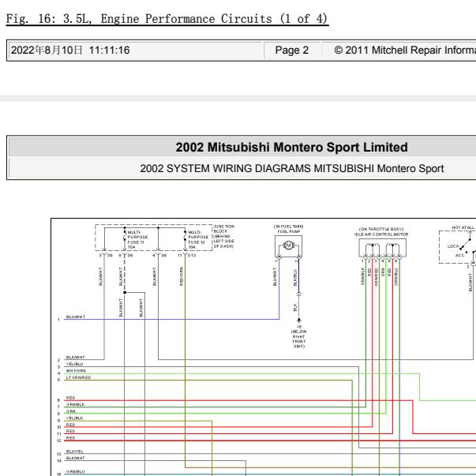This screenshot has height=476, width=476.
Task: Click the "GRN/BLU" label on row 15
Action: 75,471
